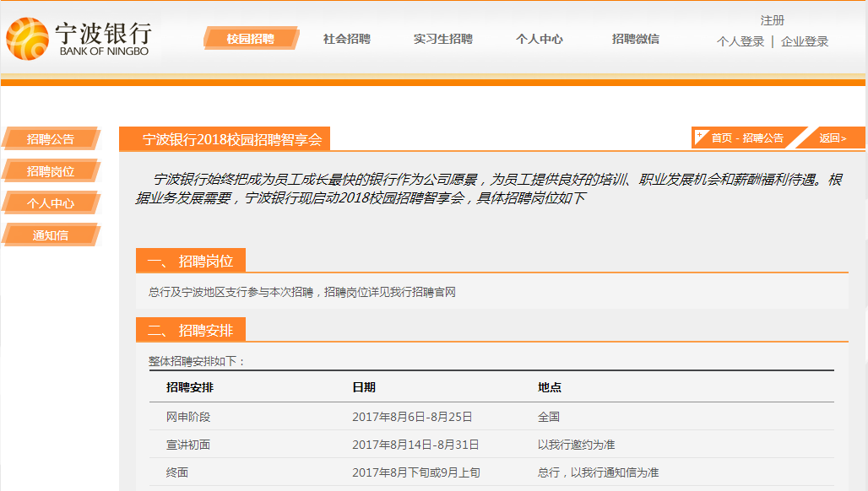Viewport: 868px width, 491px height.
Task: Click the intro paragraph starting 宁波银行始终把成为
Action: 489,188
